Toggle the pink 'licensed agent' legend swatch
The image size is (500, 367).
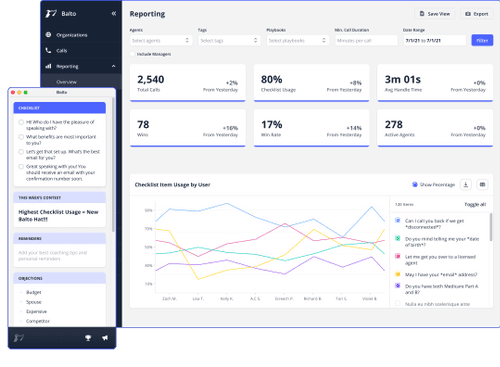pyautogui.click(x=398, y=256)
